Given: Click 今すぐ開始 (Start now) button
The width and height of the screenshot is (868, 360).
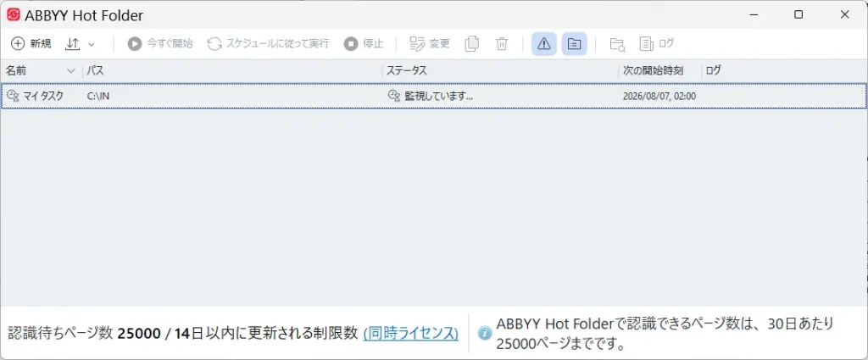Looking at the screenshot, I should pyautogui.click(x=160, y=44).
